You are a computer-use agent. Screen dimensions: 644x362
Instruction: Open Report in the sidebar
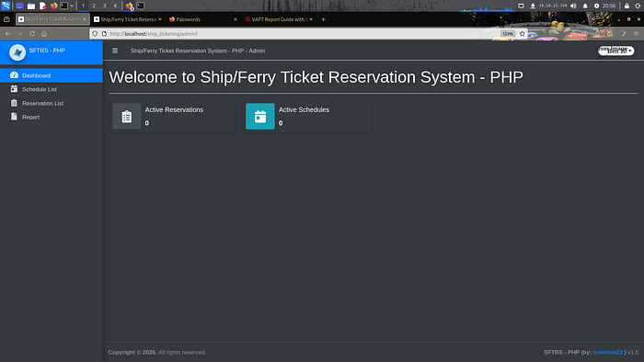pyautogui.click(x=52, y=117)
